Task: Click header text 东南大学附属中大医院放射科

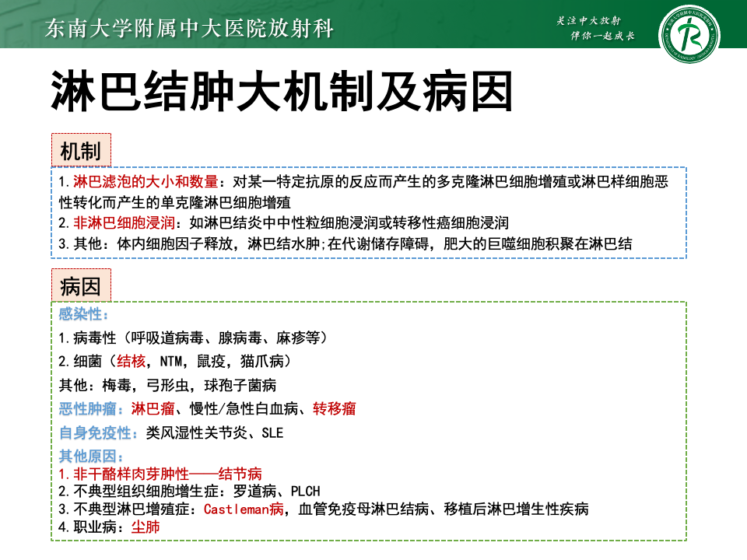Action: [189, 28]
